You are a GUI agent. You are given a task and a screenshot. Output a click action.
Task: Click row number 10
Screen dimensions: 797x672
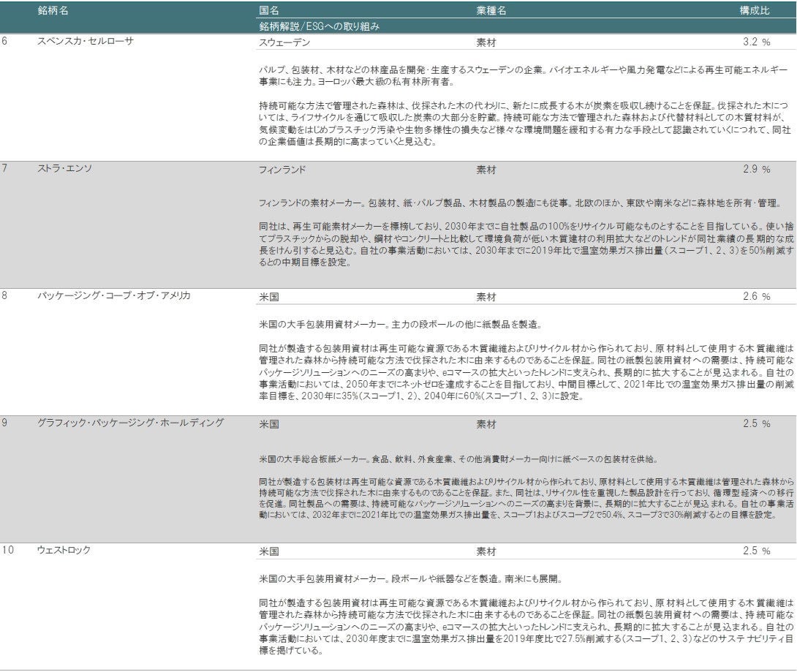tap(7, 551)
